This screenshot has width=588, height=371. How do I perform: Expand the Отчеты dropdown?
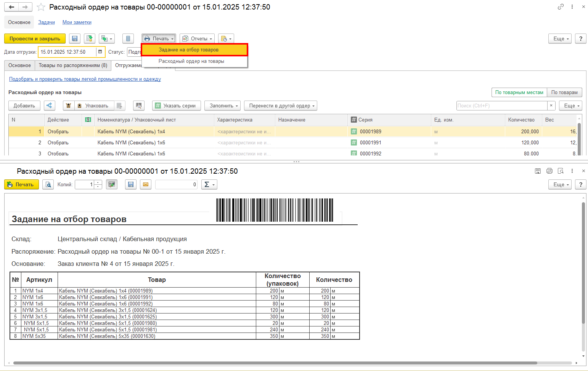pyautogui.click(x=197, y=38)
